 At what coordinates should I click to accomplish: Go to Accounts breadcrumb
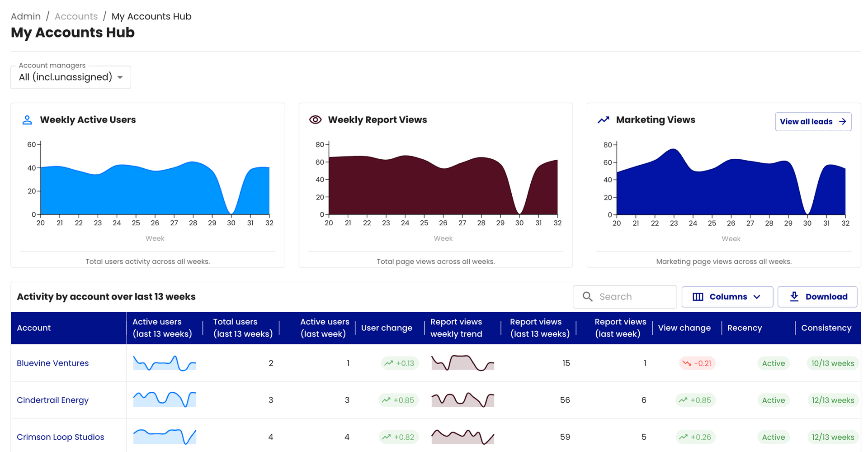(76, 16)
